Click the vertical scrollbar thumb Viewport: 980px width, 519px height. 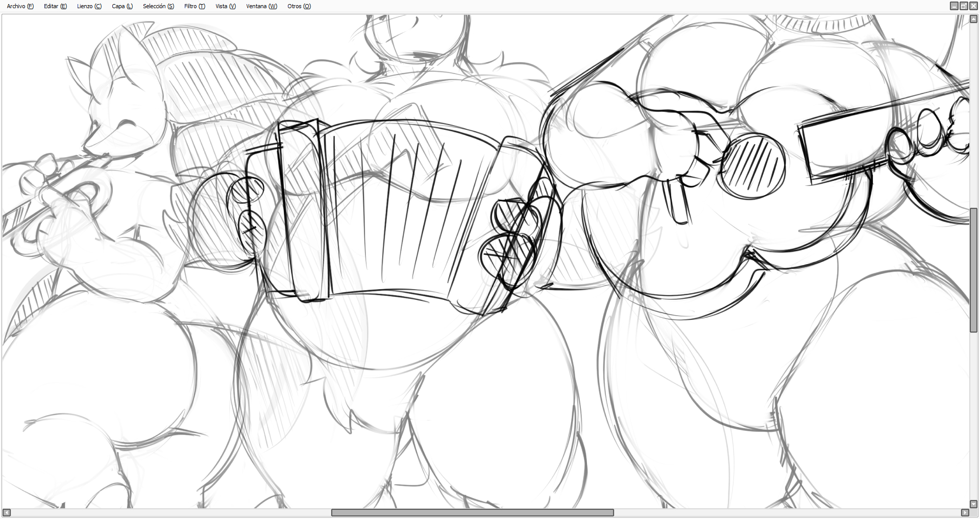(973, 270)
